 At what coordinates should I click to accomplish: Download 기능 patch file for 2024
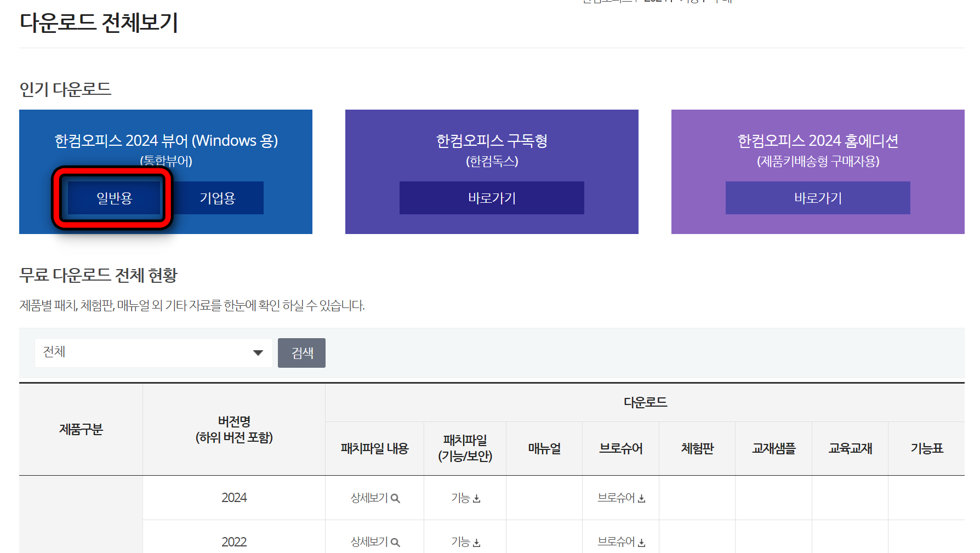[x=465, y=498]
